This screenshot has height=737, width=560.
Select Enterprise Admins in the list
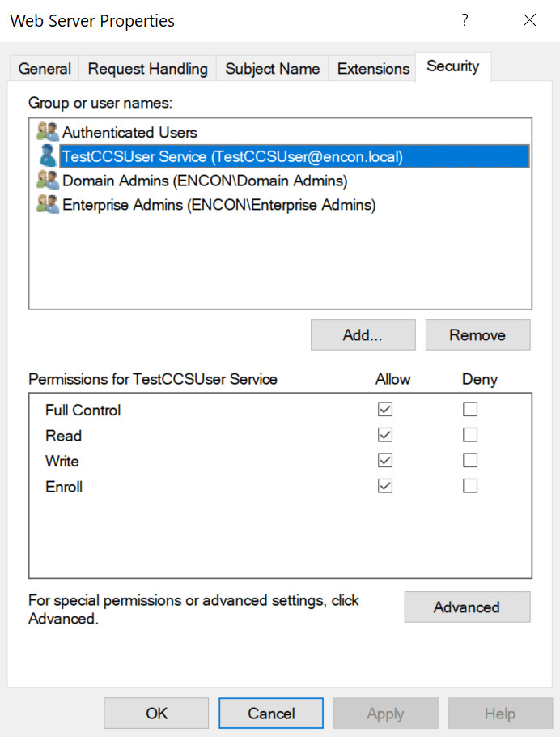coord(218,205)
